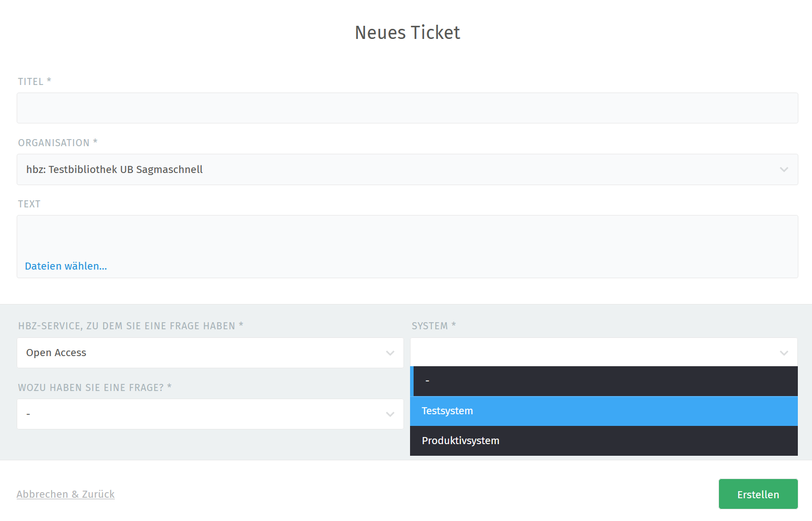Select the empty '-' option in the System list
Image resolution: width=812 pixels, height=521 pixels.
(604, 381)
